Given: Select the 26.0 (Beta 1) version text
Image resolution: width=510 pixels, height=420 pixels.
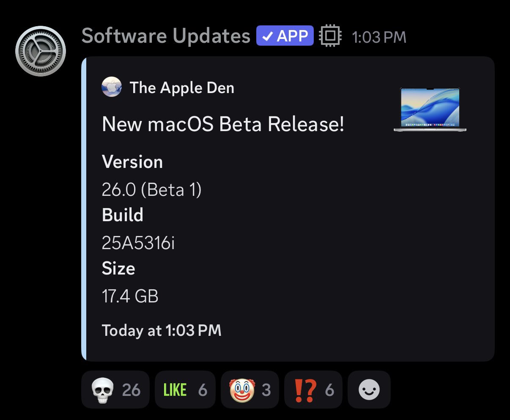Looking at the screenshot, I should pyautogui.click(x=152, y=189).
